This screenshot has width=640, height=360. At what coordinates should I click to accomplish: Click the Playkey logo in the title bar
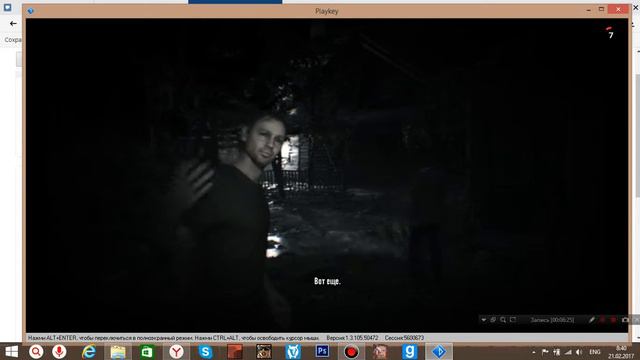31,11
